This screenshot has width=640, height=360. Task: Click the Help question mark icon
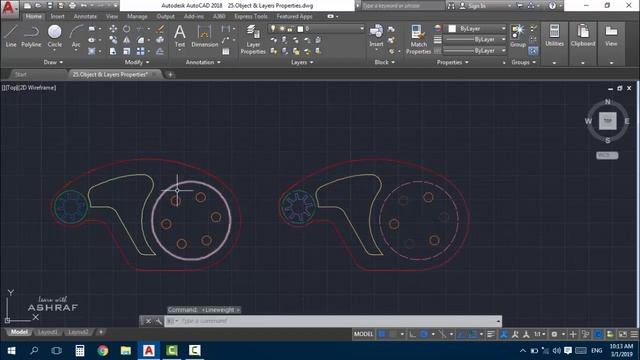[552, 6]
